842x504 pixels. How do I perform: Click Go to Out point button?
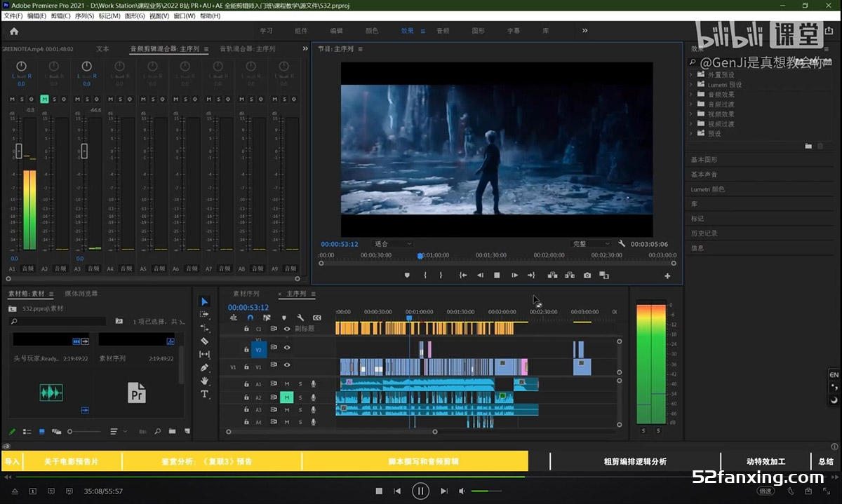[531, 275]
